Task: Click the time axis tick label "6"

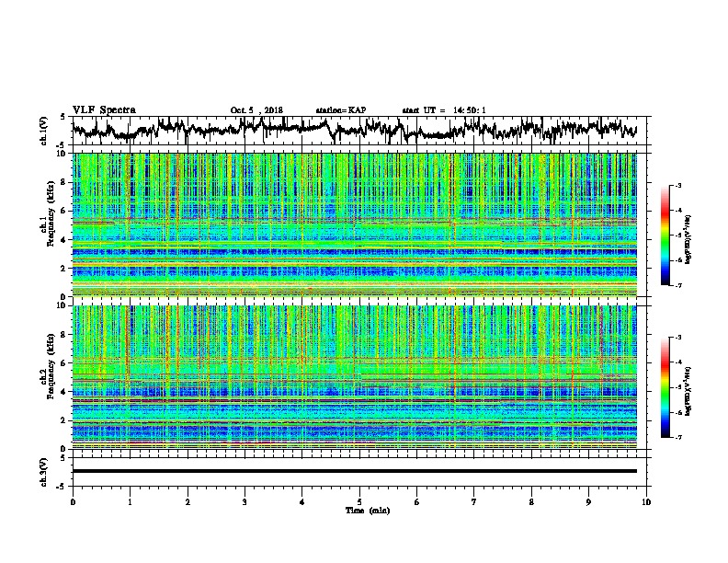Action: [416, 502]
